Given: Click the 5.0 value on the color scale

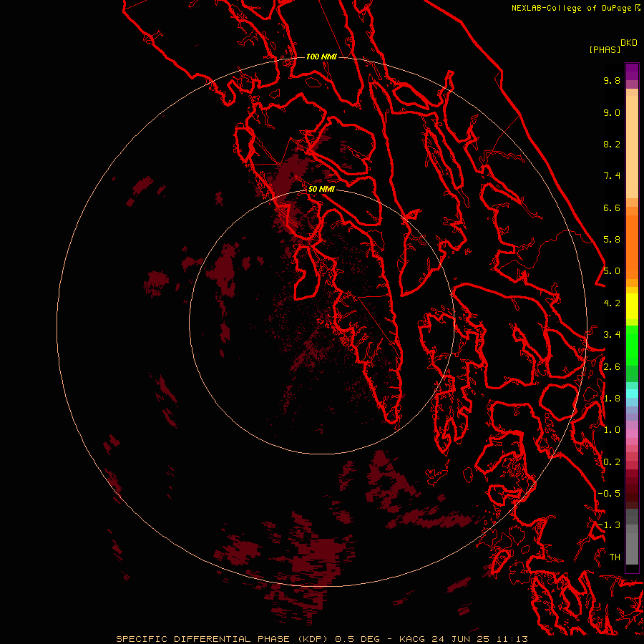Looking at the screenshot, I should coord(612,271).
